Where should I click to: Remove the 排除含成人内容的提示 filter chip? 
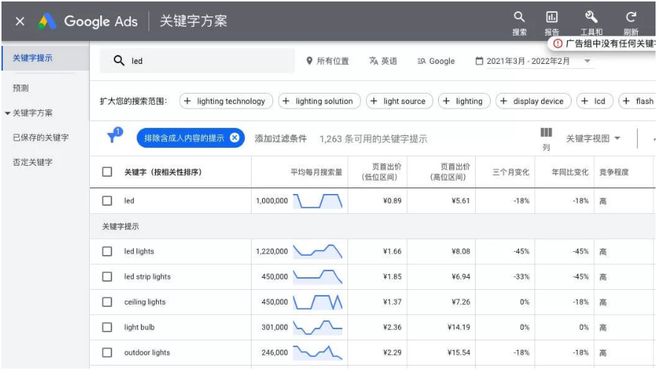point(234,138)
